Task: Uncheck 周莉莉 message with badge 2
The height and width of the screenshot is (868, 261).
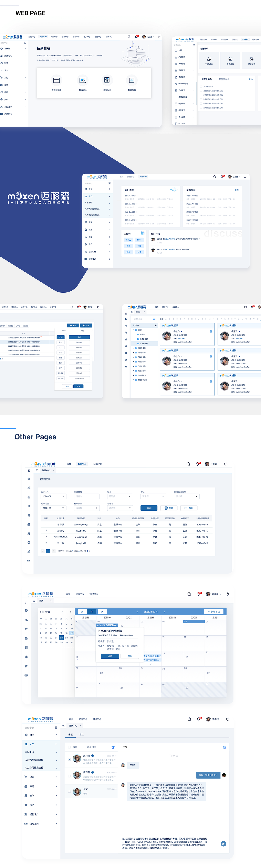Action: point(69,759)
